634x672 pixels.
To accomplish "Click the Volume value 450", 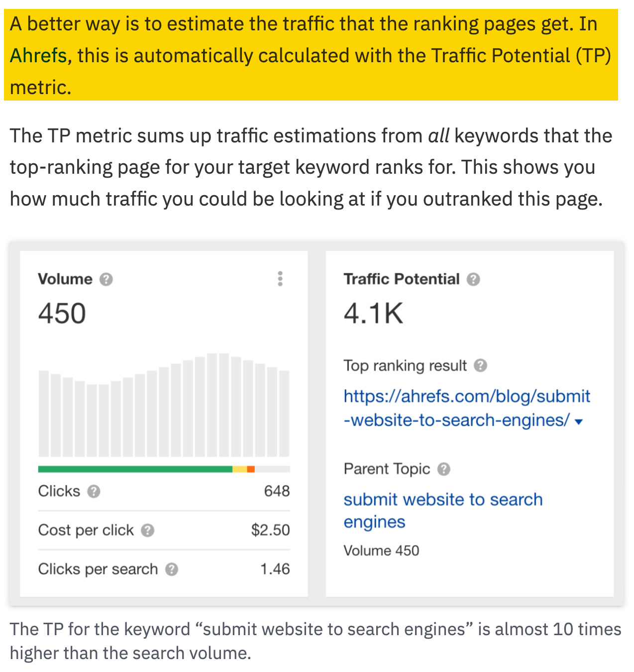I will [62, 313].
